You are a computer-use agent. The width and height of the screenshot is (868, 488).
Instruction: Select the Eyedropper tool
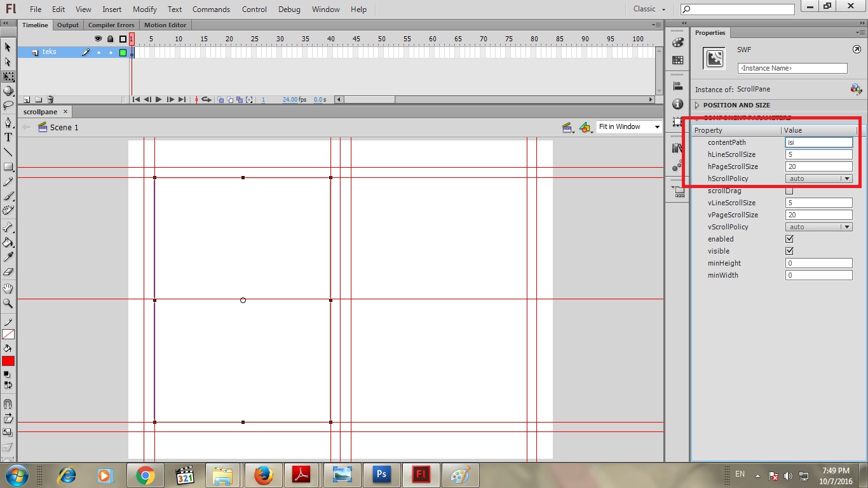pos(8,257)
